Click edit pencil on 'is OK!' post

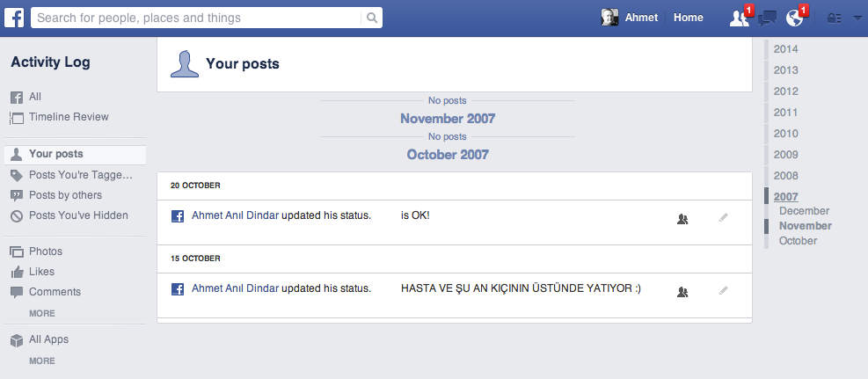pyautogui.click(x=723, y=218)
